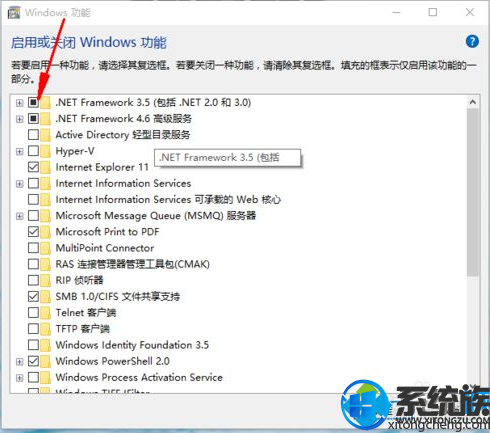
Task: Click folder icon beside RIP row
Action: (46, 280)
